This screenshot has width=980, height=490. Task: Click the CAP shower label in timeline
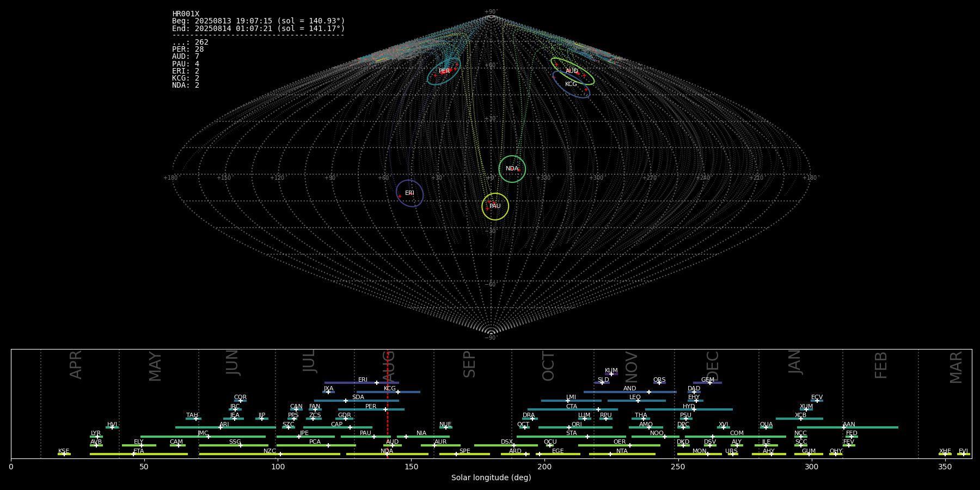337,425
